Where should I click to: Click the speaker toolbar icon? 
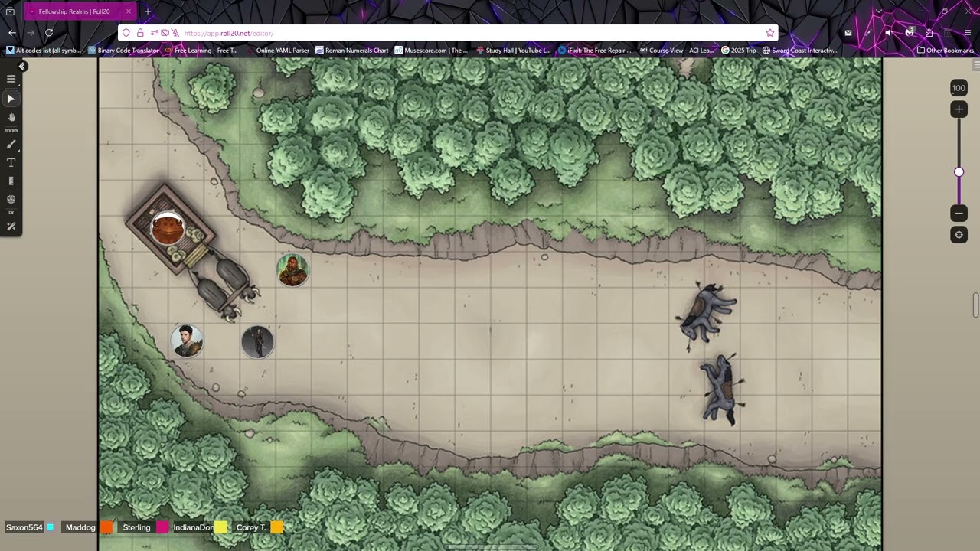click(x=888, y=33)
